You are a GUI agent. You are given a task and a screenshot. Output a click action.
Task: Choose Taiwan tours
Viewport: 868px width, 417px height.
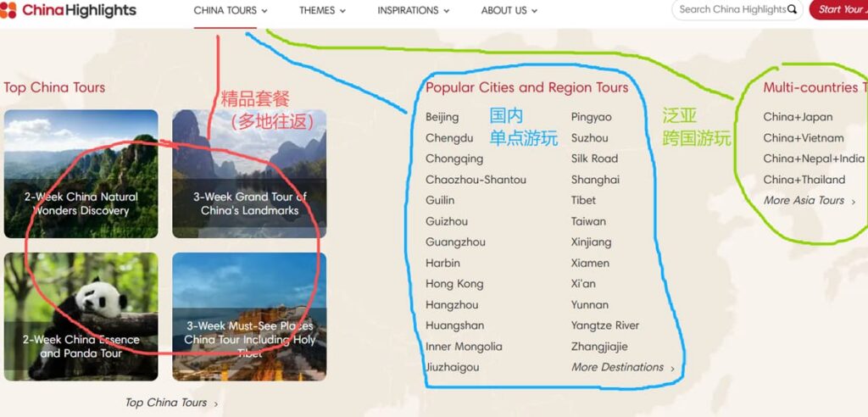[x=588, y=221]
